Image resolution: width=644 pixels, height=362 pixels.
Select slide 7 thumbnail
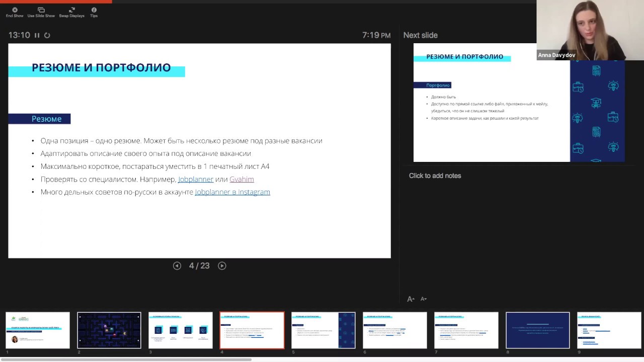[x=466, y=330]
